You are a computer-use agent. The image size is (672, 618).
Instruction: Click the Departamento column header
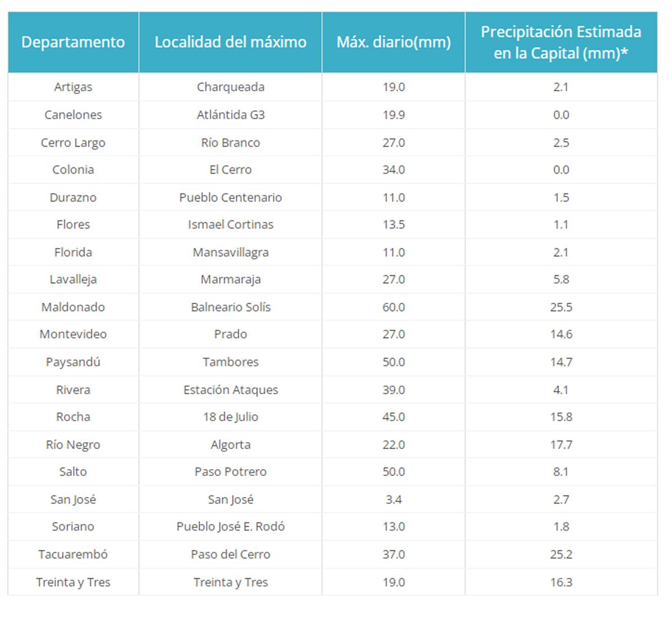click(73, 42)
